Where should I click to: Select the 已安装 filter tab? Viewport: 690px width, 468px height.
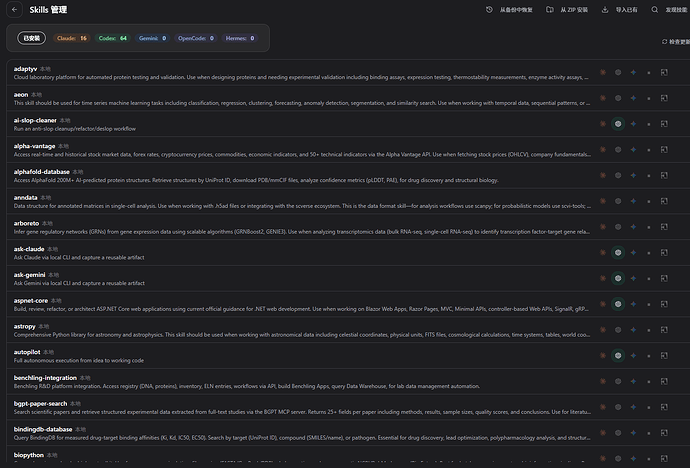coord(32,38)
